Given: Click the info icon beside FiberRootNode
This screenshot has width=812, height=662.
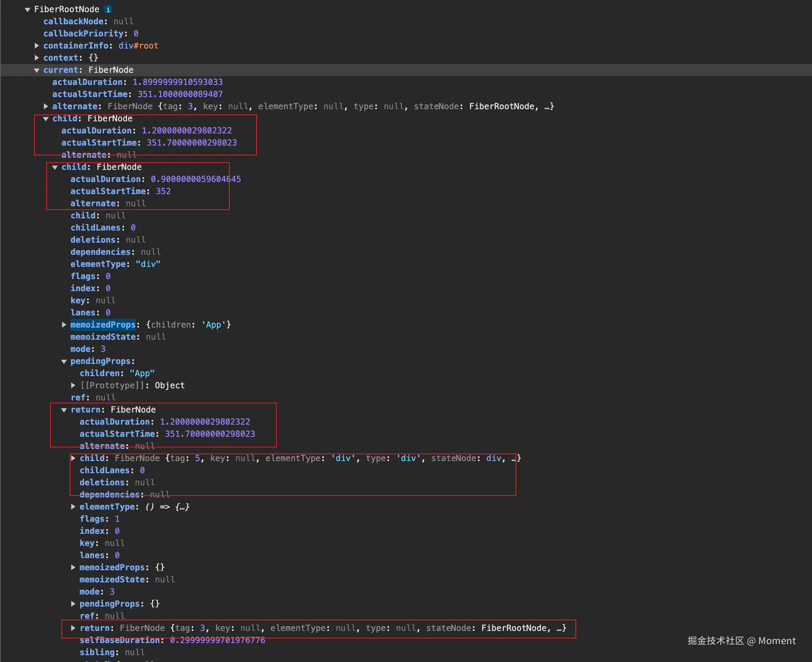Looking at the screenshot, I should [108, 9].
